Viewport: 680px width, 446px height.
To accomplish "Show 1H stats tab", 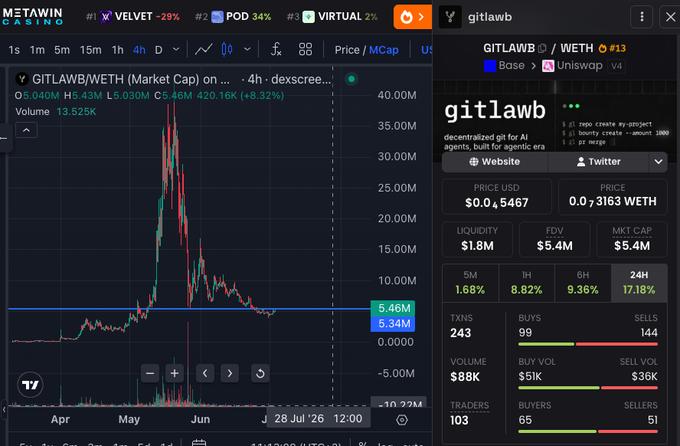I will pyautogui.click(x=526, y=282).
